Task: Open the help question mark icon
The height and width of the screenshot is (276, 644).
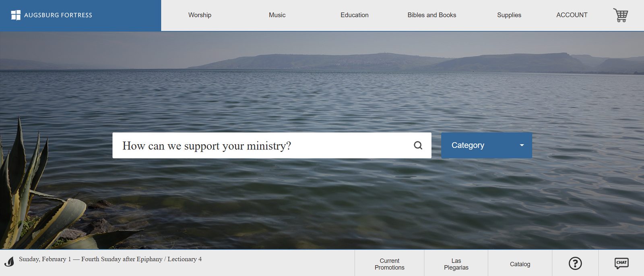Action: 575,264
